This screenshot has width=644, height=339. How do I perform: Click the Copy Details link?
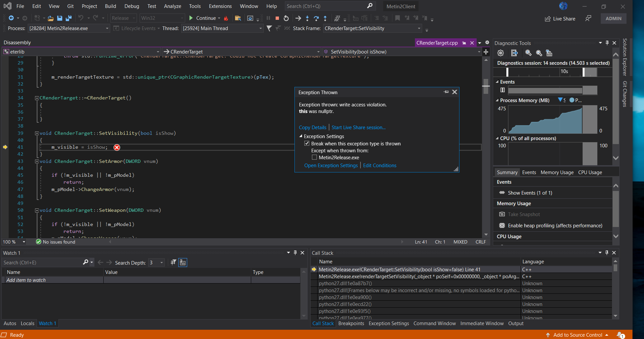[312, 128]
